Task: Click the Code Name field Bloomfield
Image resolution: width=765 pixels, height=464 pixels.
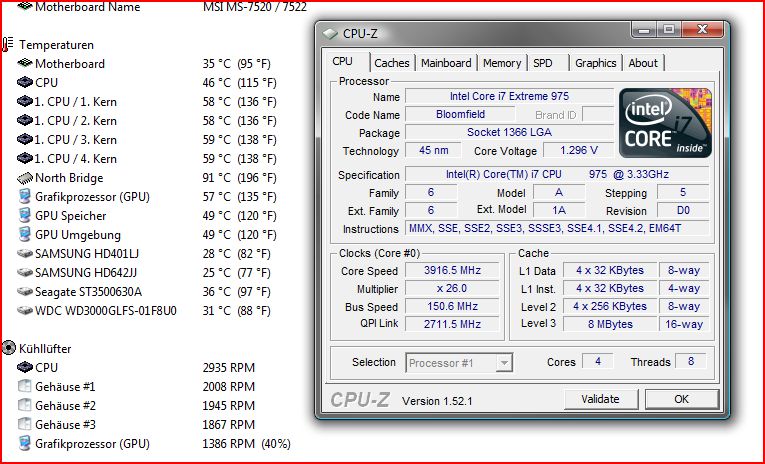Action: click(x=460, y=114)
